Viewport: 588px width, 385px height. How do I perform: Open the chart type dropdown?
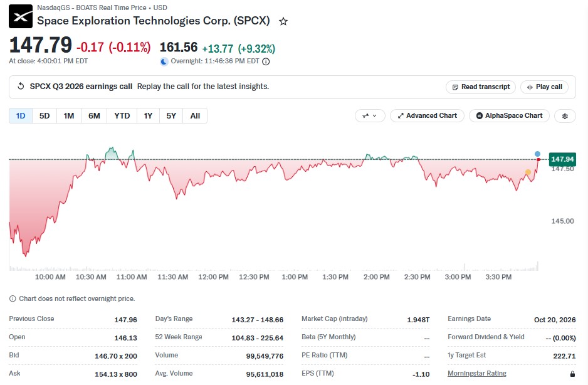370,116
